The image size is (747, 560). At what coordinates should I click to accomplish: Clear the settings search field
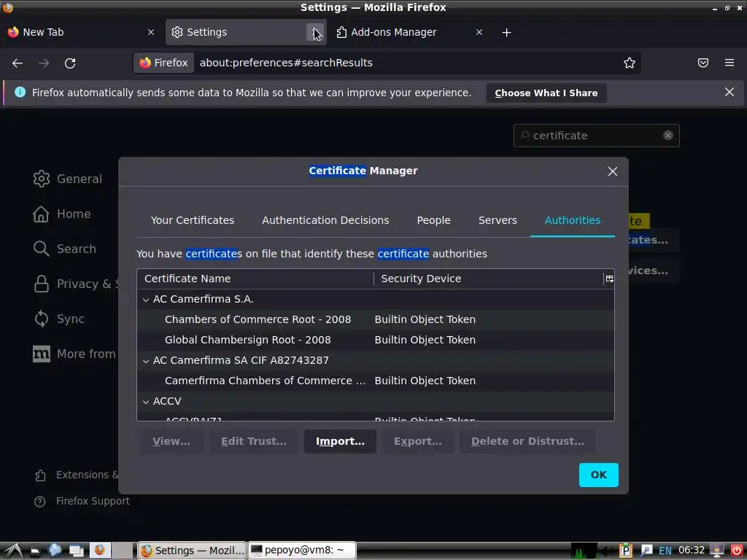668,136
